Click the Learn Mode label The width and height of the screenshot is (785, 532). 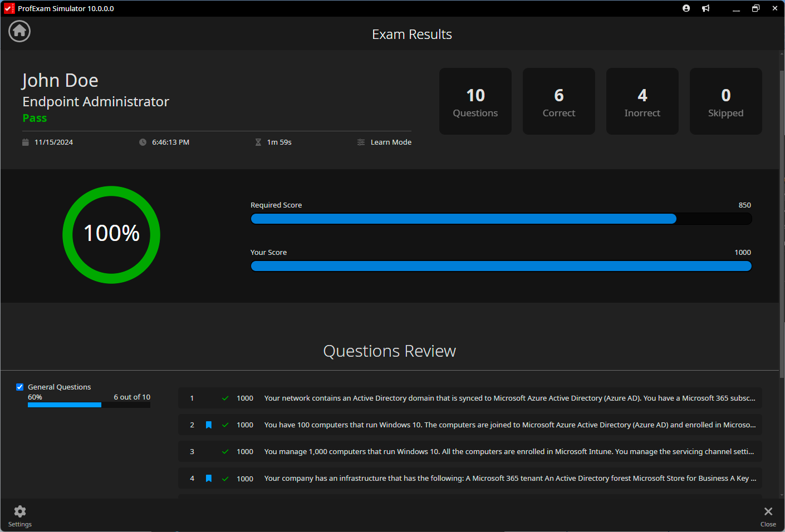pos(391,142)
